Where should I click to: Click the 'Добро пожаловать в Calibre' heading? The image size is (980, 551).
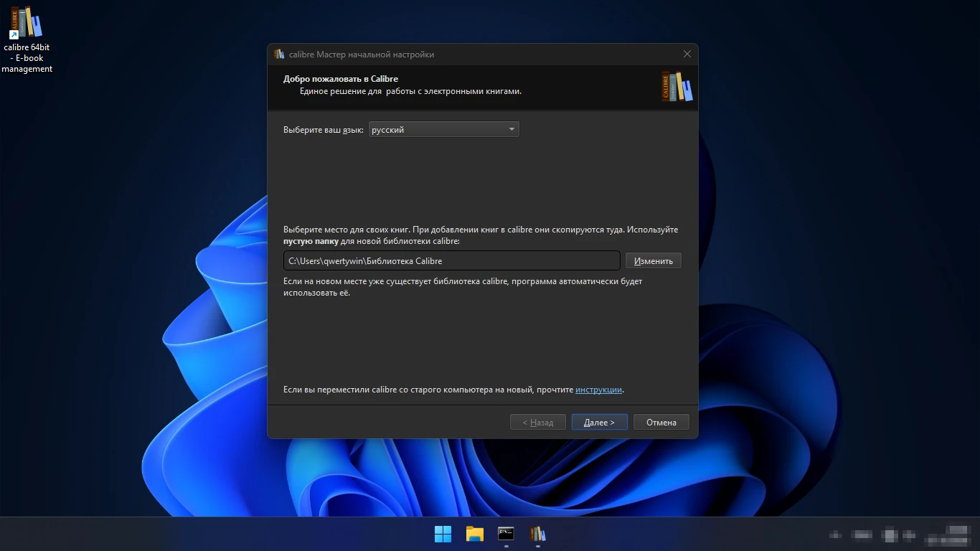[x=341, y=79]
